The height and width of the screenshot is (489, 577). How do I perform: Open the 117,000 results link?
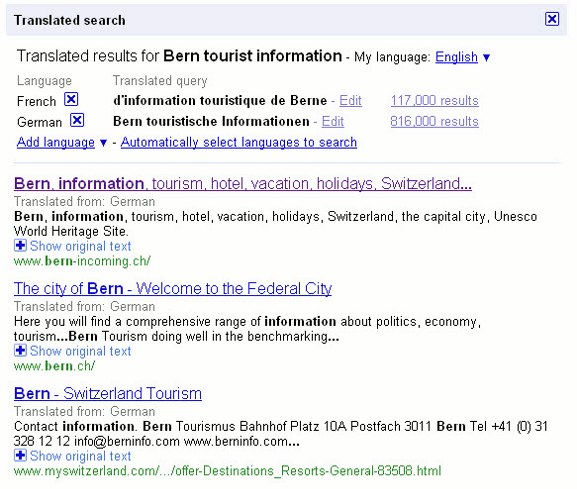435,100
